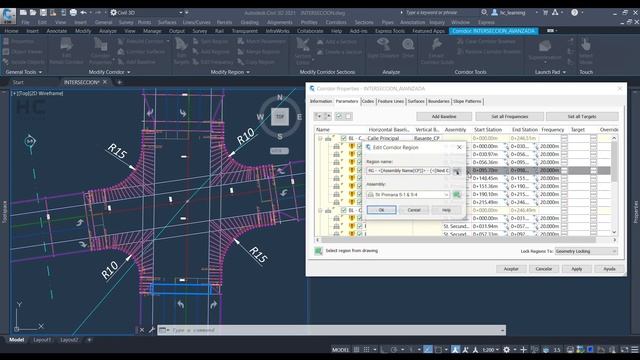Click the command line customize wrench icon
Viewport: 640px width, 360px height.
tap(151, 330)
